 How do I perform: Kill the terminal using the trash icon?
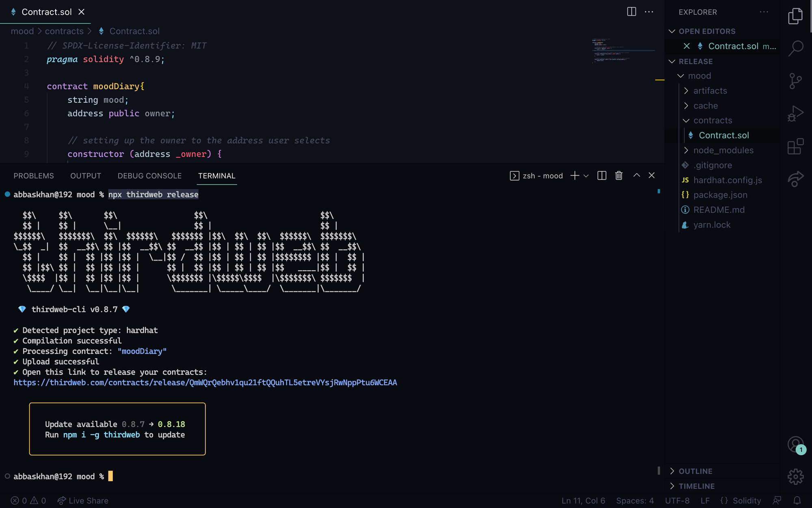[619, 176]
